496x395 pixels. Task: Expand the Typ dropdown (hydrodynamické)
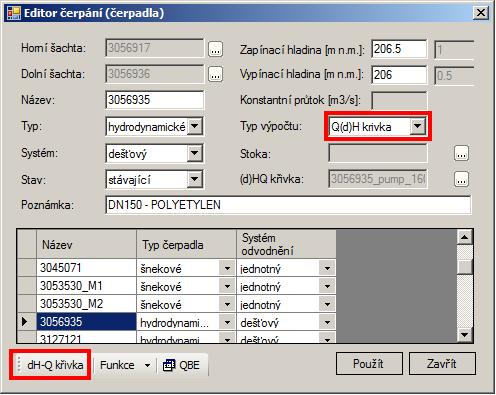click(195, 126)
